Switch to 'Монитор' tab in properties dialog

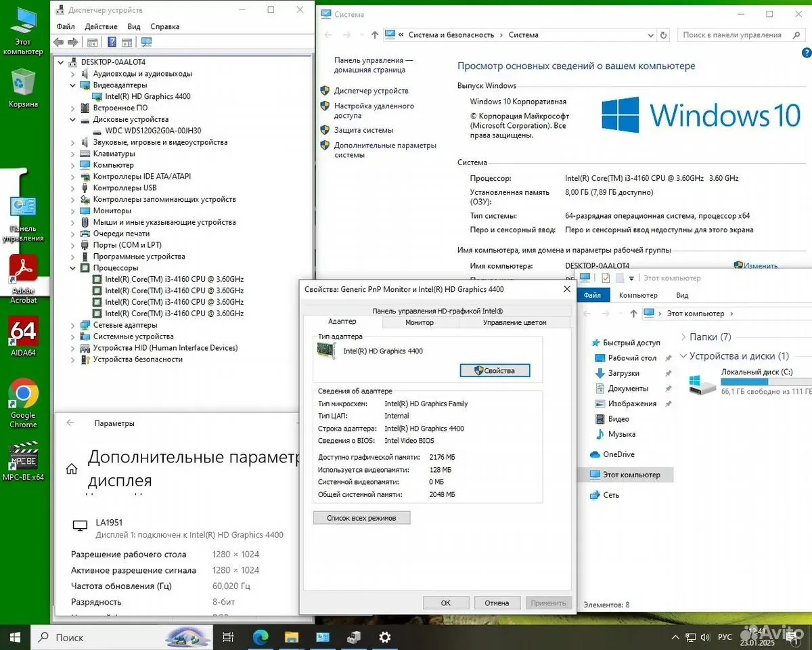tap(420, 322)
